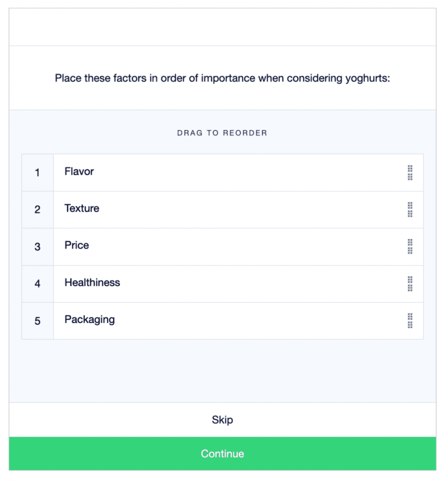The width and height of the screenshot is (448, 483).
Task: Click Skip to bypass the question
Action: 222,420
